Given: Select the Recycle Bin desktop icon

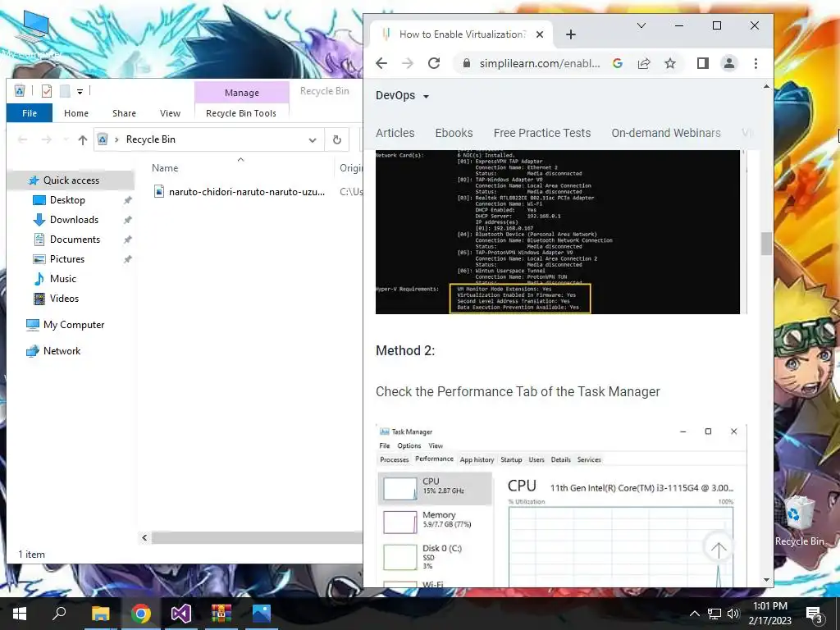Looking at the screenshot, I should point(799,521).
